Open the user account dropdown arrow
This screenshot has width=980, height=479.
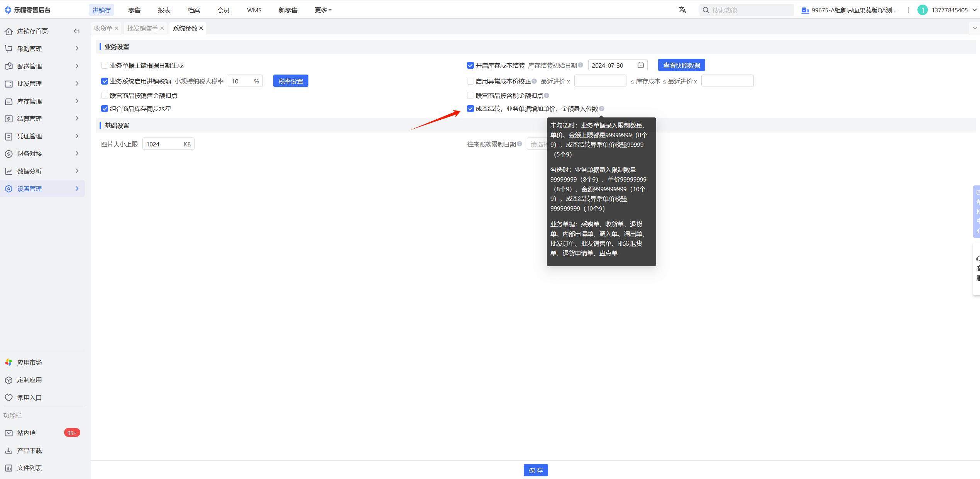point(974,10)
